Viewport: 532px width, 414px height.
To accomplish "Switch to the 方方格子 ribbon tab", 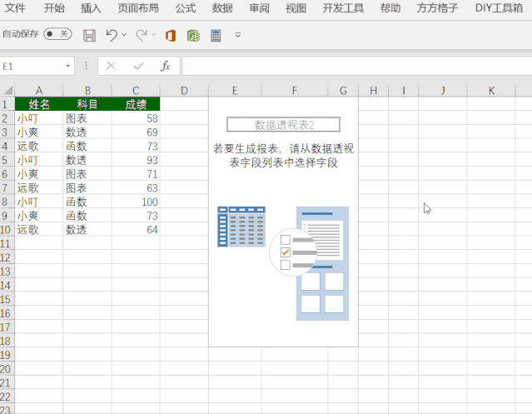I will point(437,7).
